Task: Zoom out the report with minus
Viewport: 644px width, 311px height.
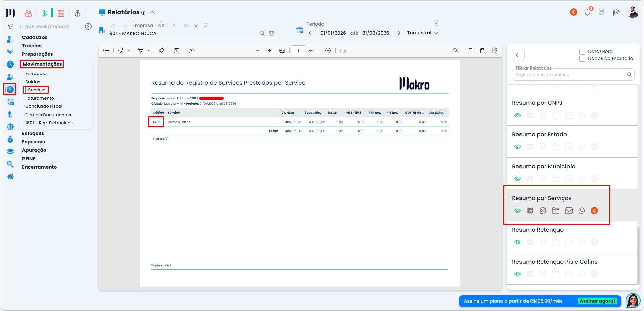Action: coord(258,51)
